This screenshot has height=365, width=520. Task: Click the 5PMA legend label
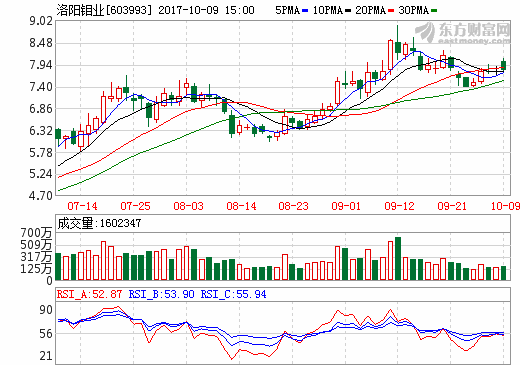(287, 11)
